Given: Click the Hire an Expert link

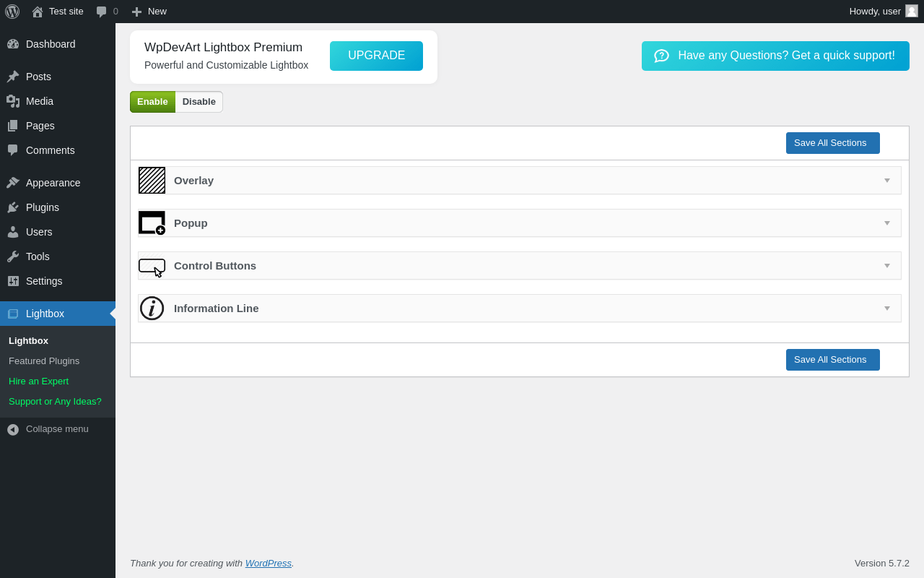Looking at the screenshot, I should pos(38,381).
